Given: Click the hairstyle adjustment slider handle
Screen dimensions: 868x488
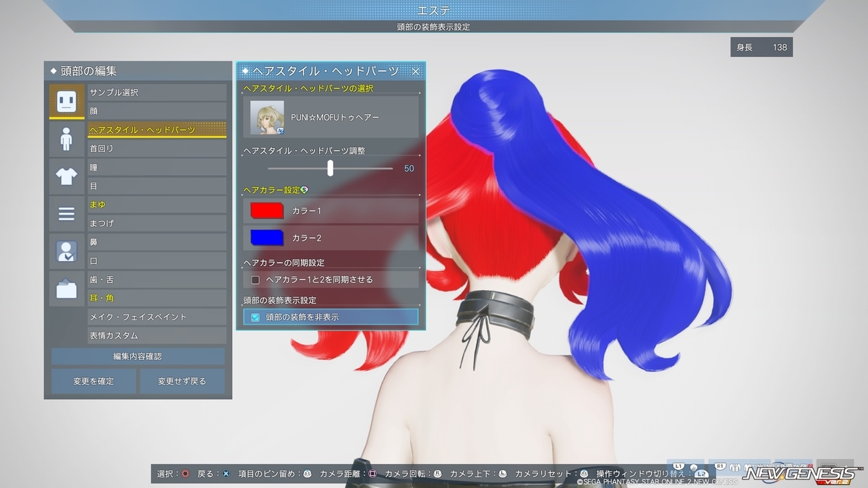Looking at the screenshot, I should click(x=331, y=168).
